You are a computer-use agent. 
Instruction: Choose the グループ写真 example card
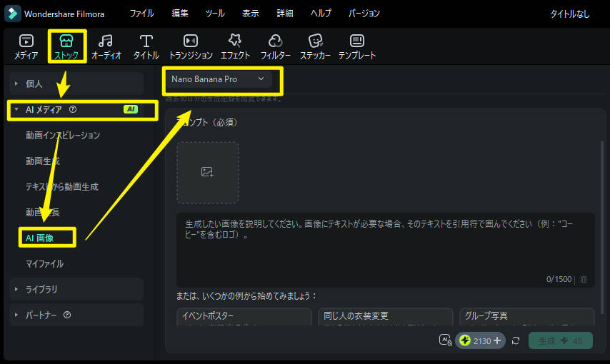click(x=526, y=317)
